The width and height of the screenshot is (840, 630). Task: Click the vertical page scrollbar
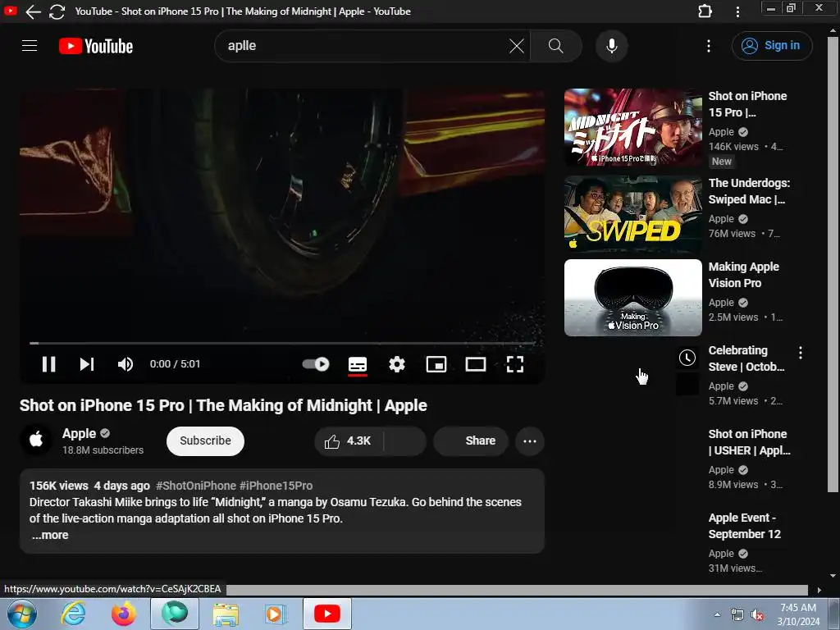[x=833, y=264]
